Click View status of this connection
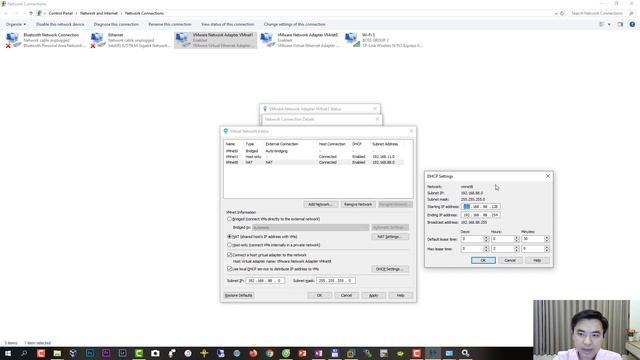Viewport: 640px width, 360px height. click(x=227, y=24)
